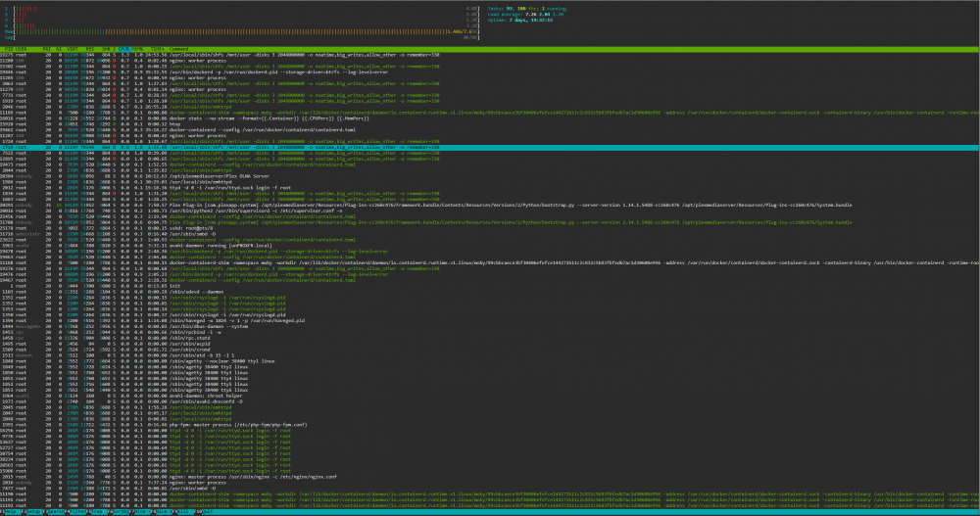Sort by the USER column header
Image resolution: width=980 pixels, height=516 pixels.
coord(22,49)
